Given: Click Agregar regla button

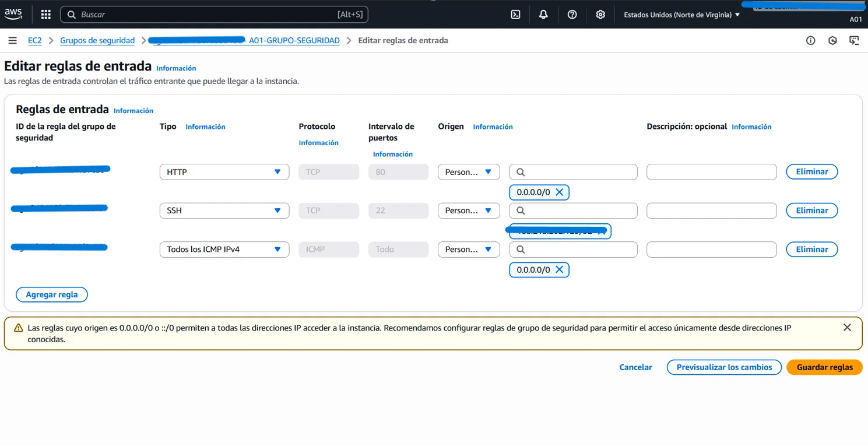Looking at the screenshot, I should coord(52,295).
